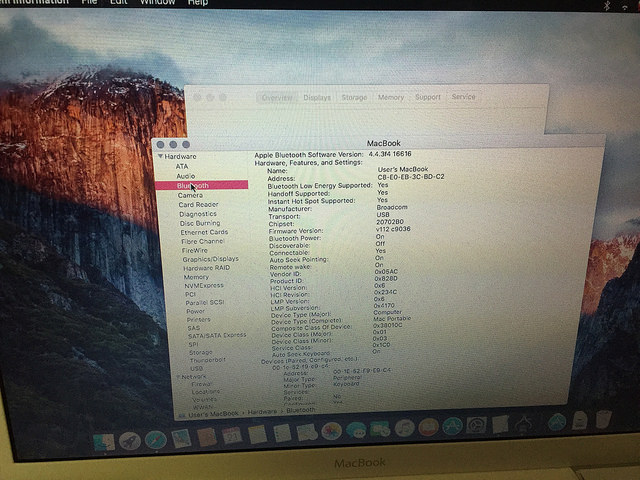Click Wi-Fi status icon in menu bar
Viewport: 640px width, 480px height.
pos(625,6)
